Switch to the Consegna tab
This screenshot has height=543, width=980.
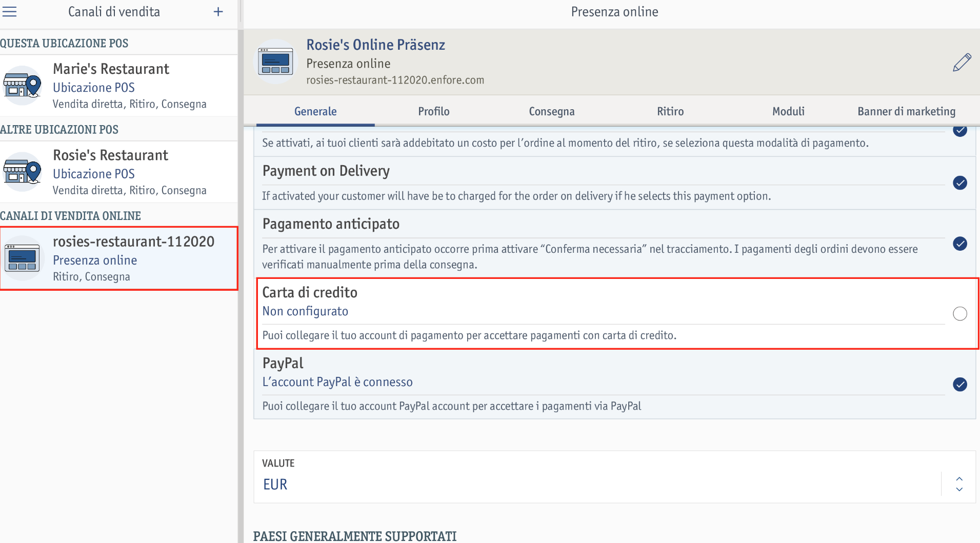(552, 111)
